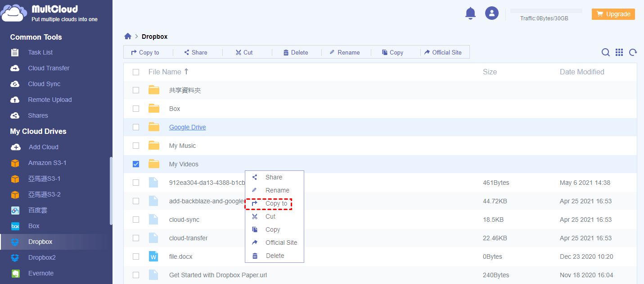
Task: Sort by File Name arrow
Action: coord(186,71)
